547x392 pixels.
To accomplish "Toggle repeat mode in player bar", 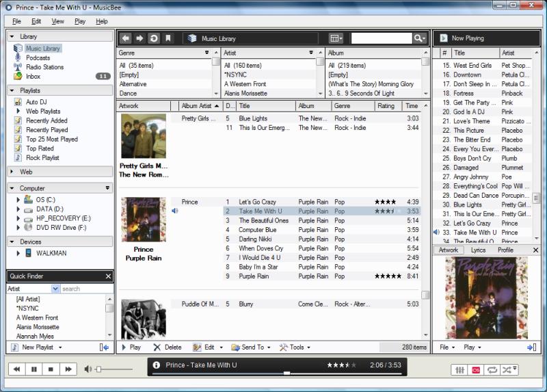I will [492, 369].
